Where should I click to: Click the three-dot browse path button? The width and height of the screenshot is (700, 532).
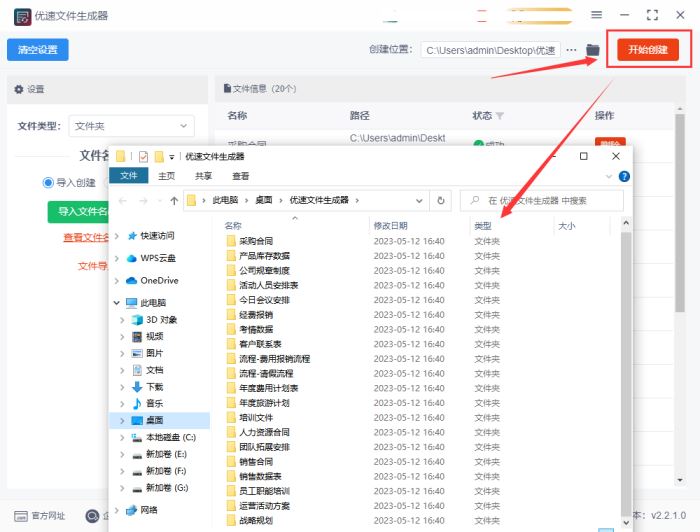coord(571,50)
